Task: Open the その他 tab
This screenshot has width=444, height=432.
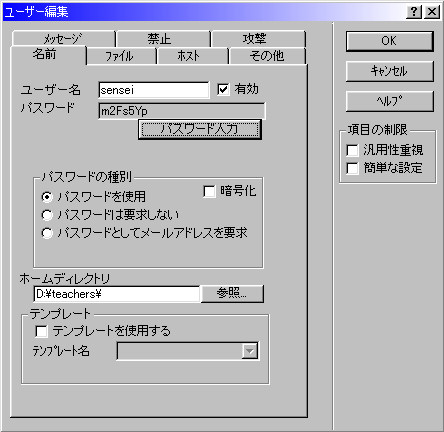Action: [x=267, y=56]
